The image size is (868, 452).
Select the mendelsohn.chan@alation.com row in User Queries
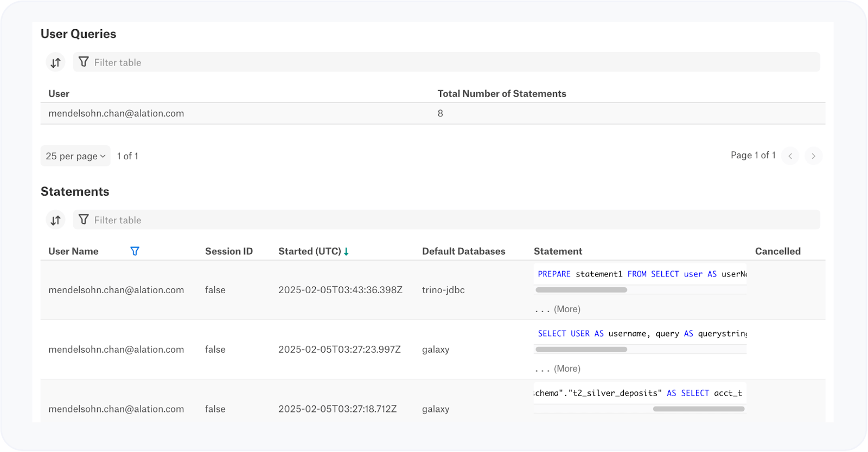click(116, 113)
